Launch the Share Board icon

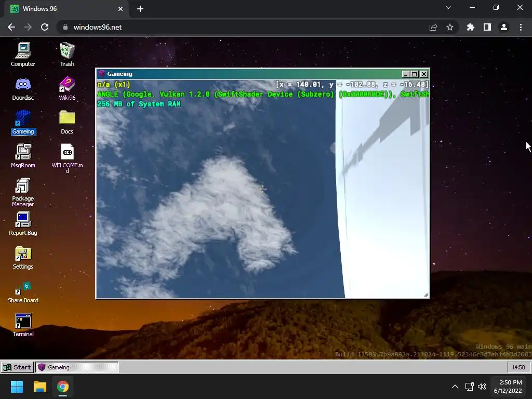click(23, 292)
